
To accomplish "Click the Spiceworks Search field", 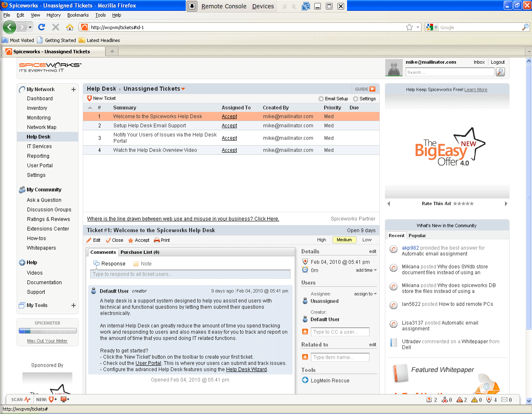I will click(450, 72).
